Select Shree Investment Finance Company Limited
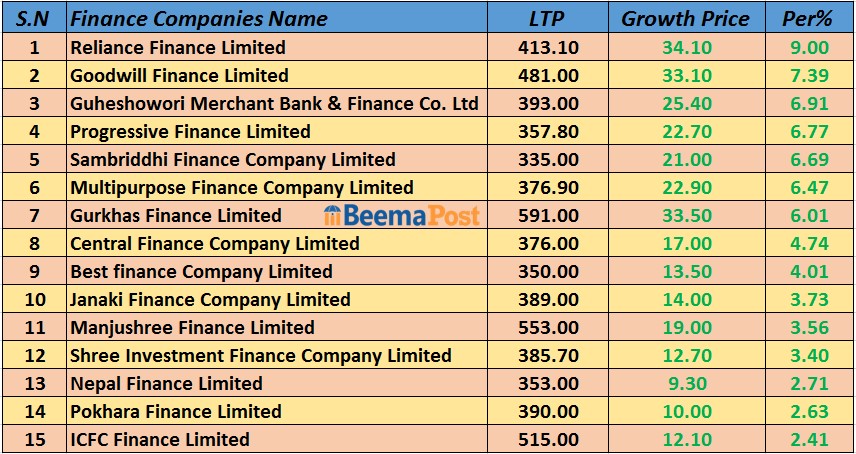The height and width of the screenshot is (454, 856). pos(260,355)
